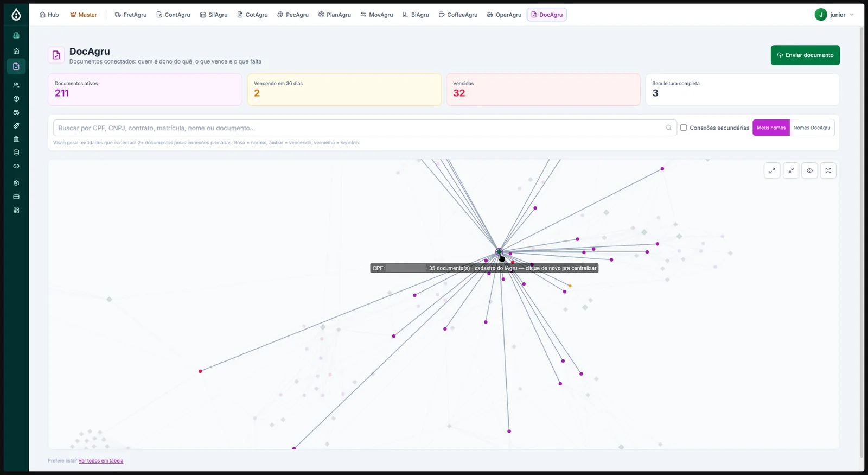The height and width of the screenshot is (475, 868).
Task: Open the Ver todos em tabela link
Action: click(x=101, y=461)
